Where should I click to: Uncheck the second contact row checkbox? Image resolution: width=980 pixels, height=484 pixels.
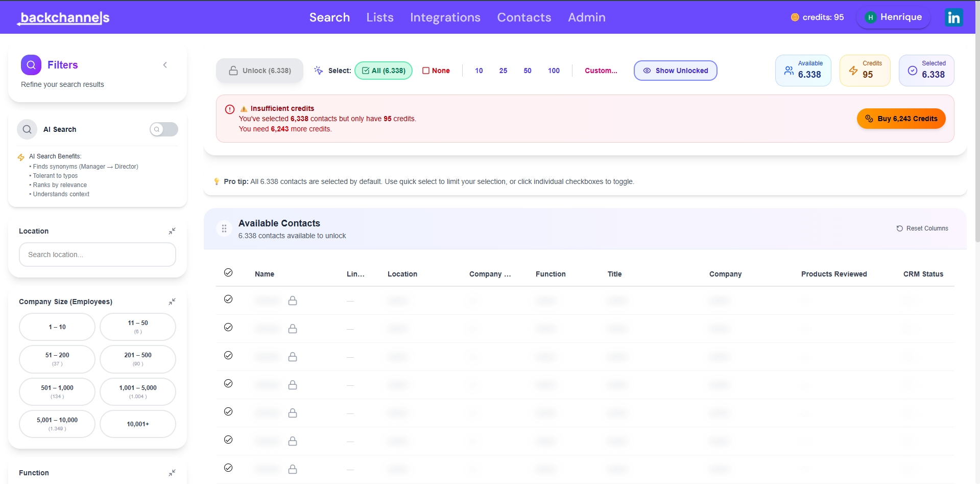[x=228, y=327]
